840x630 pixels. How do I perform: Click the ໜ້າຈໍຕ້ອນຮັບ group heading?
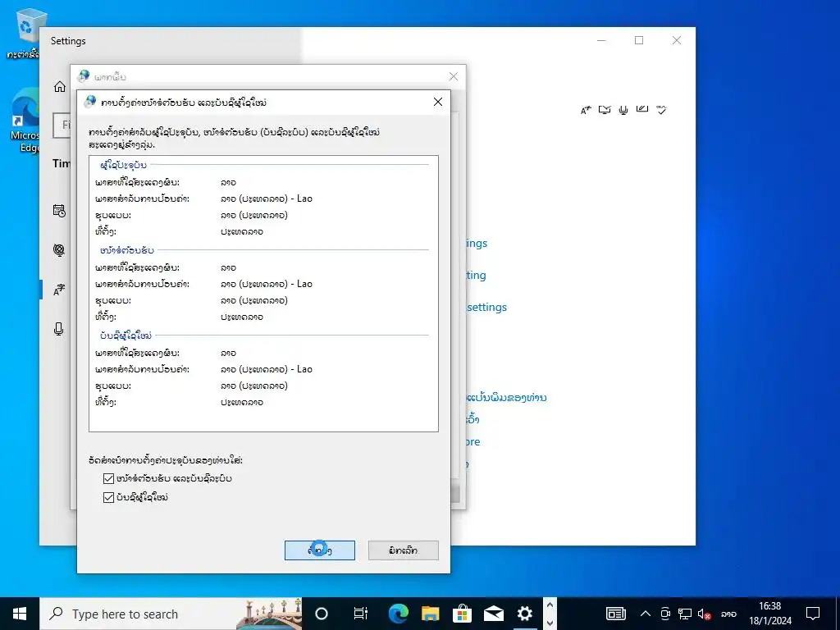click(127, 250)
